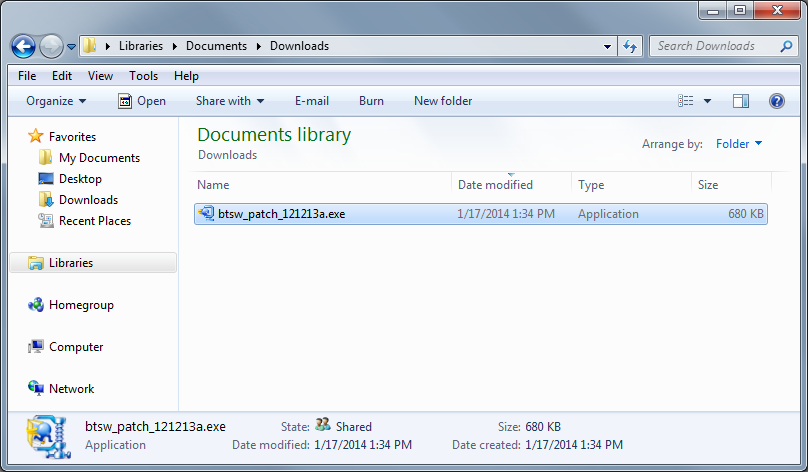Open the Edit menu

(62, 76)
